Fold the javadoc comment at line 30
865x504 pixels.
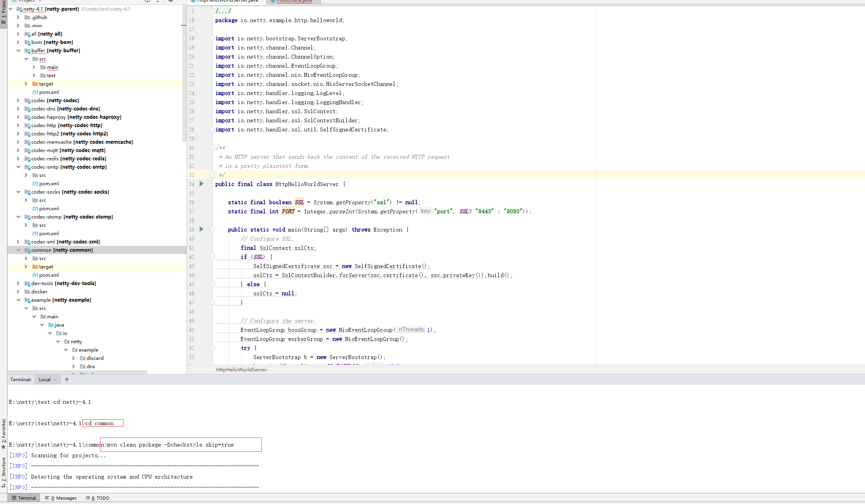[213, 147]
